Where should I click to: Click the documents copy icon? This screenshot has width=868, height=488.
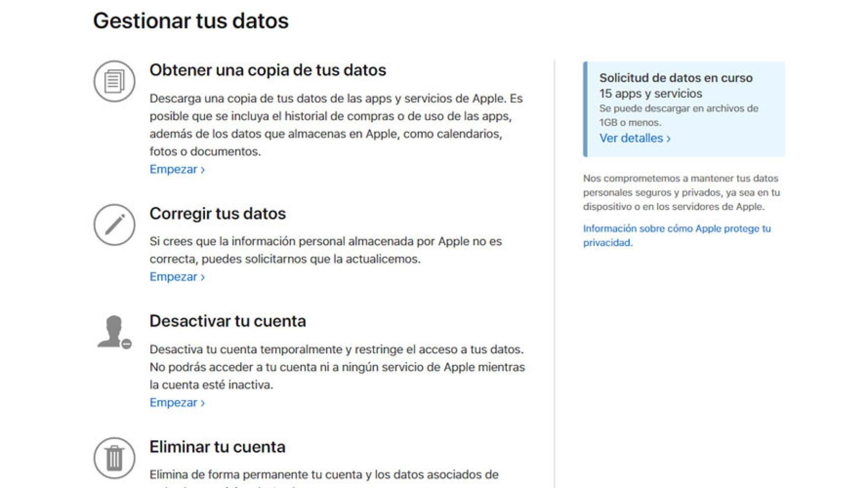click(114, 81)
